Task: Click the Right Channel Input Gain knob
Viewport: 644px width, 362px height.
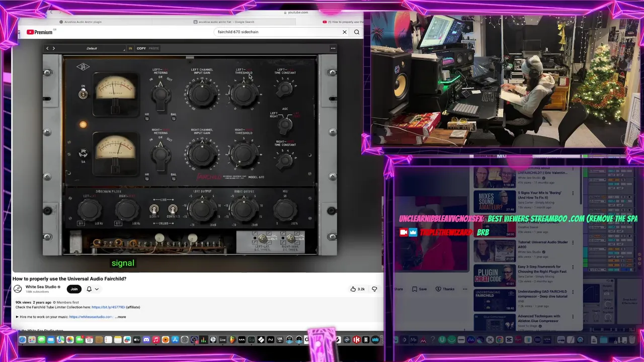Action: coord(202,153)
